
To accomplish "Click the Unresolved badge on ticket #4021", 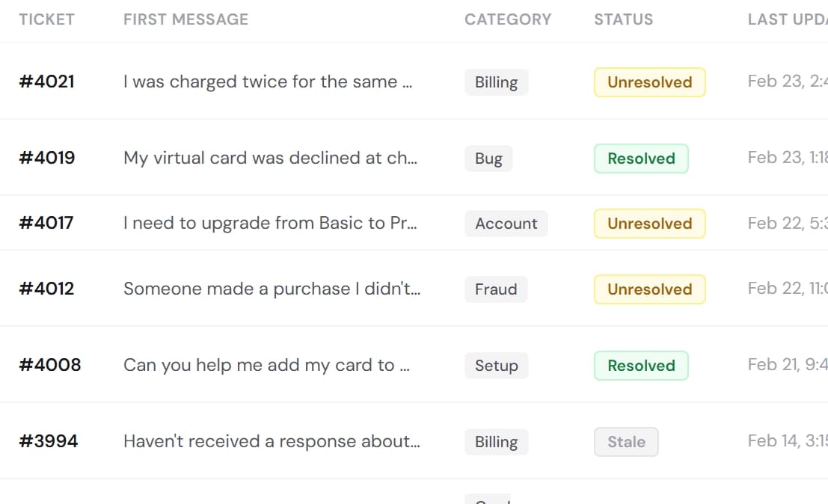I will [x=649, y=82].
